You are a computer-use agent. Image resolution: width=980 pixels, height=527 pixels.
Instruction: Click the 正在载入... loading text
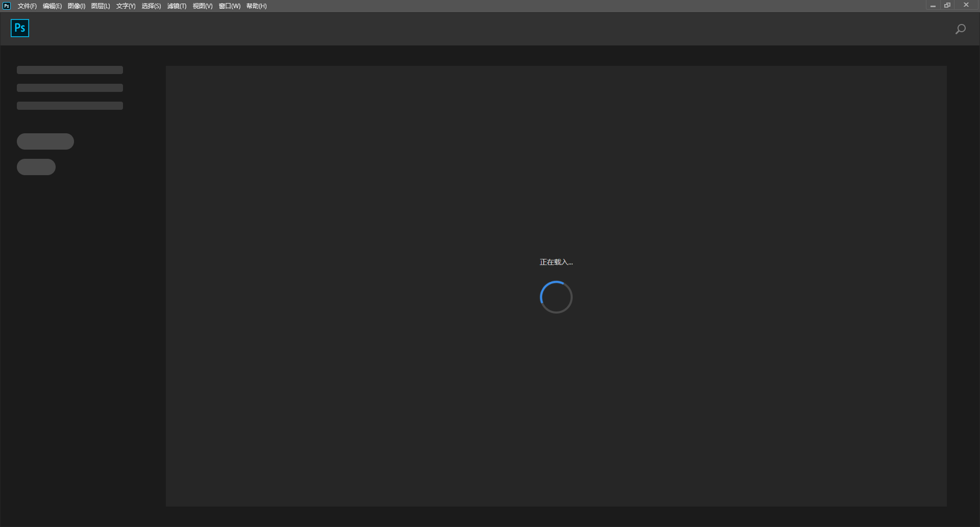pos(556,262)
